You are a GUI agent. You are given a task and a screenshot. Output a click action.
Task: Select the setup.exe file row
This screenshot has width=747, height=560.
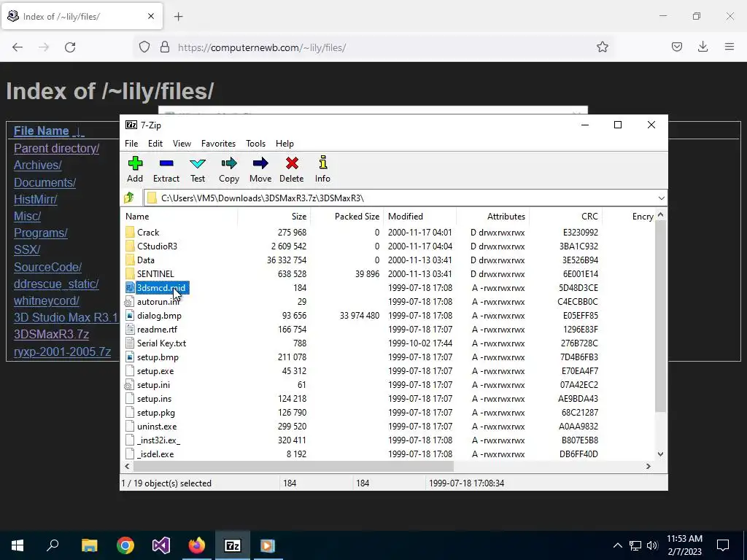tap(388, 371)
